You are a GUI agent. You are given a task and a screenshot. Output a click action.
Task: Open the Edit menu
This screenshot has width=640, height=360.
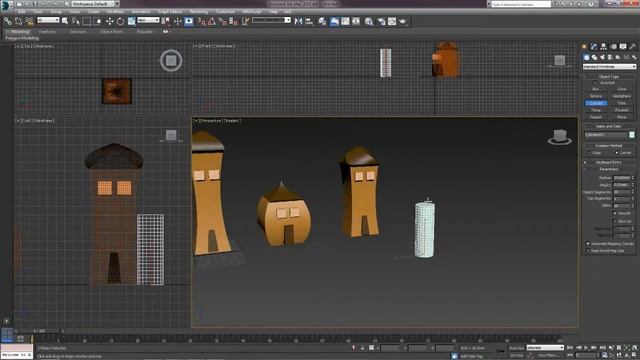(x=21, y=12)
